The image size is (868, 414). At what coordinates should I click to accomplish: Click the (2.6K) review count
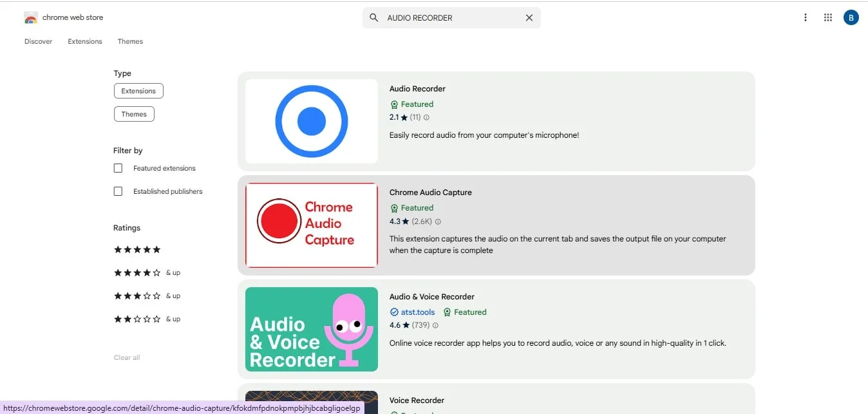point(422,221)
